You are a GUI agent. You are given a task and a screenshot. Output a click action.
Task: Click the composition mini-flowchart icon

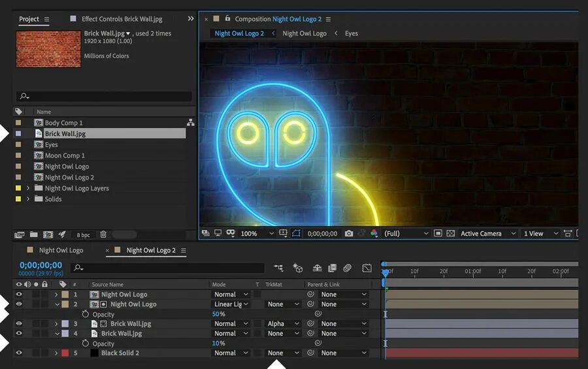(278, 268)
